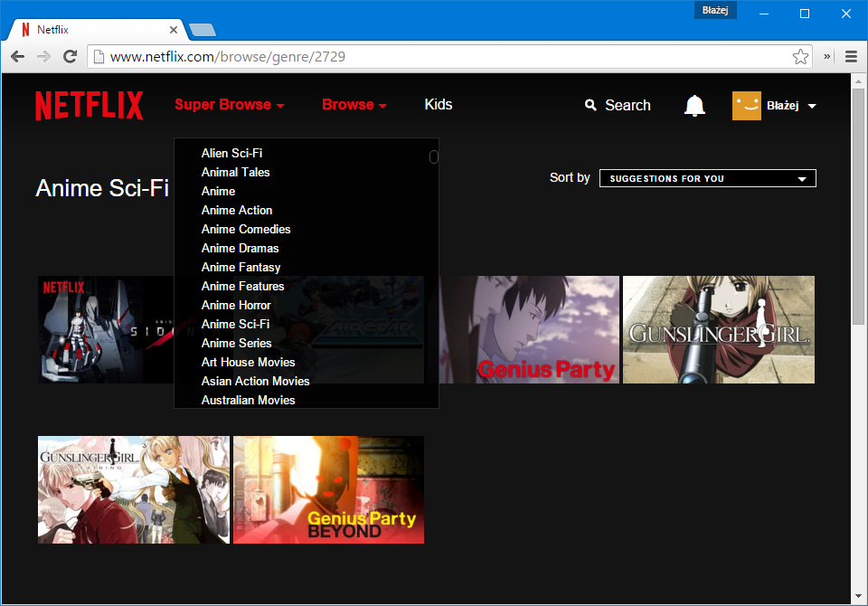Pick Anime Comedies from list
Image resolution: width=868 pixels, height=606 pixels.
[246, 230]
